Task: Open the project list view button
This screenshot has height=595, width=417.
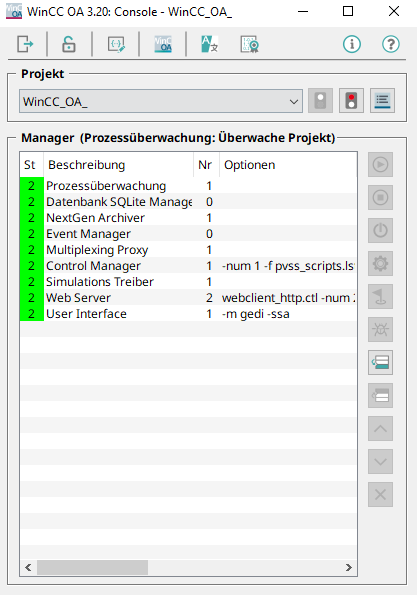Action: [382, 101]
